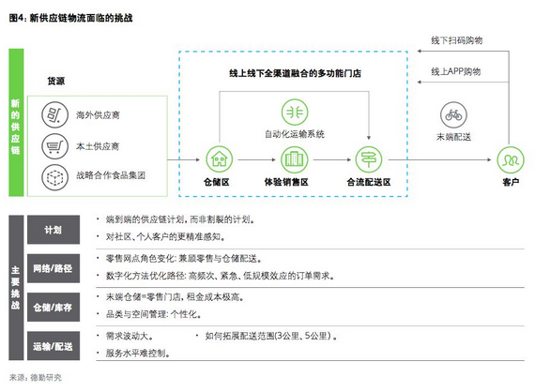Click the text 战略合作食品集团
535x392 pixels.
click(x=111, y=175)
